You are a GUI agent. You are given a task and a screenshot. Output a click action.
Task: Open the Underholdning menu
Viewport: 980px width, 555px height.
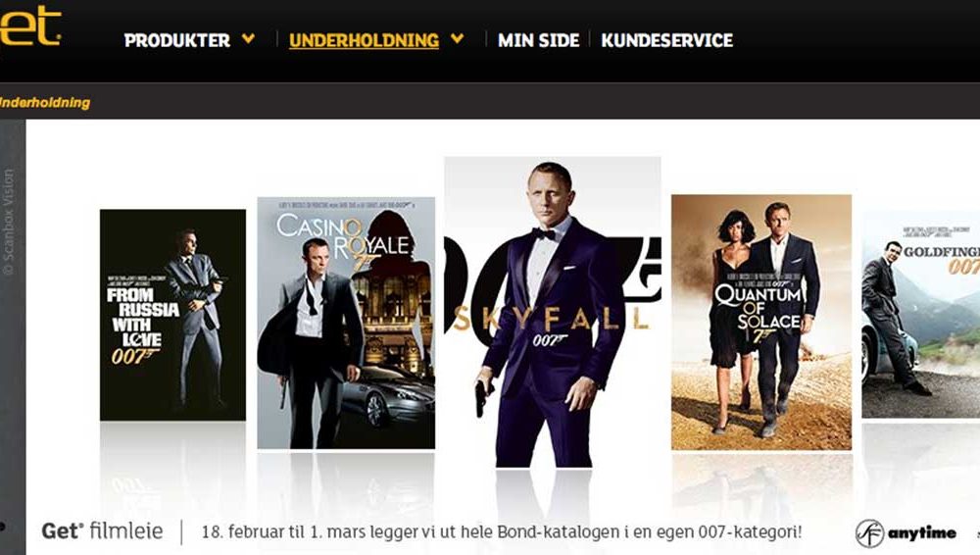[x=364, y=40]
